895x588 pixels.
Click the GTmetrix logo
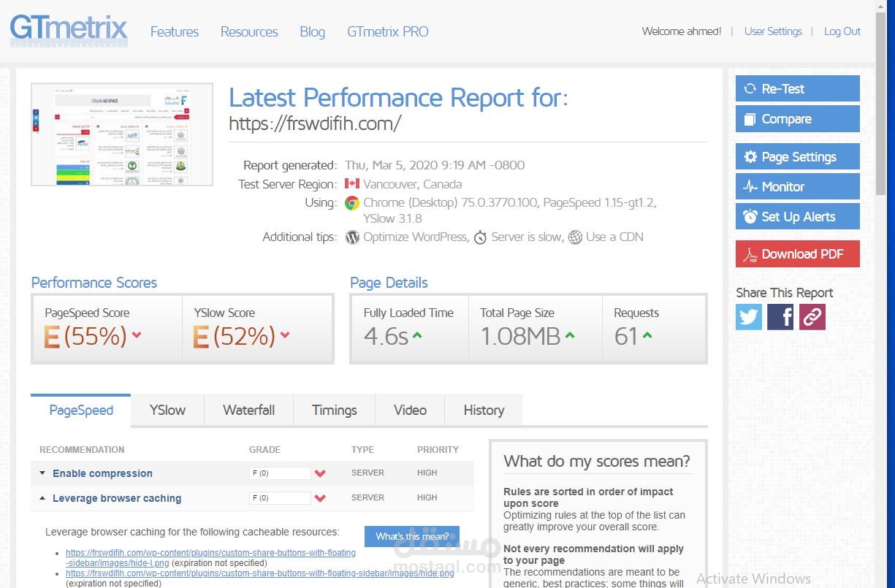click(x=69, y=31)
